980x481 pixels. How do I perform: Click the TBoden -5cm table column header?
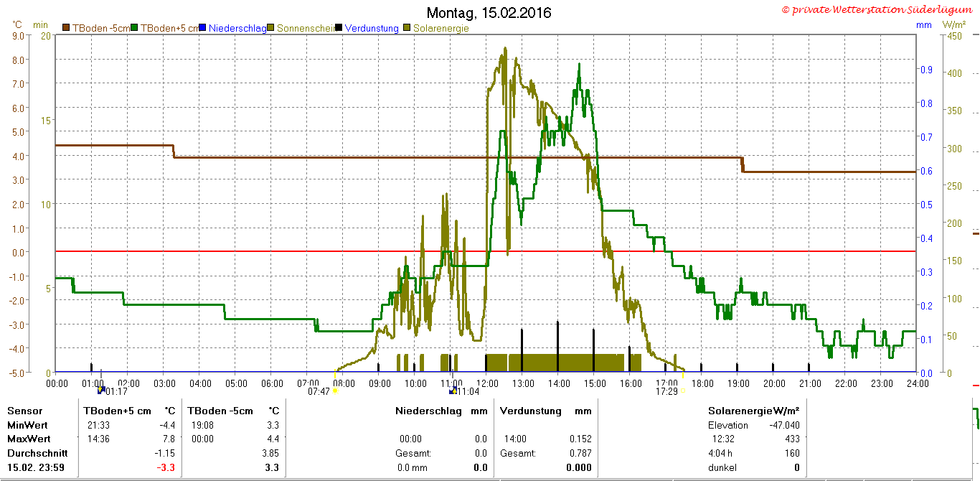tap(220, 411)
